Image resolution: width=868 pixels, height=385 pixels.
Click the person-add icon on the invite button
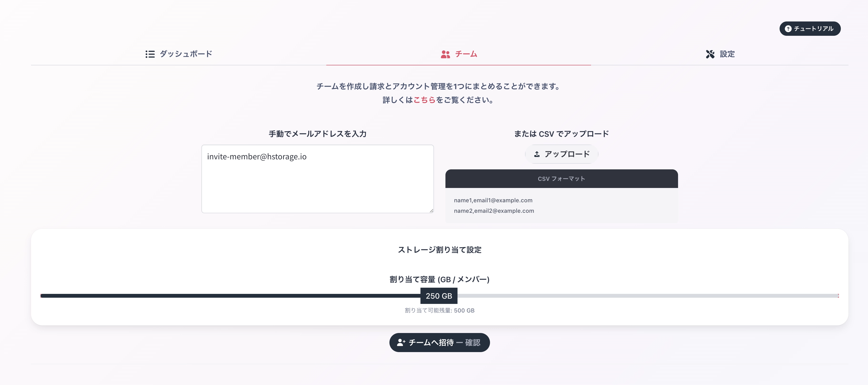[x=401, y=342]
